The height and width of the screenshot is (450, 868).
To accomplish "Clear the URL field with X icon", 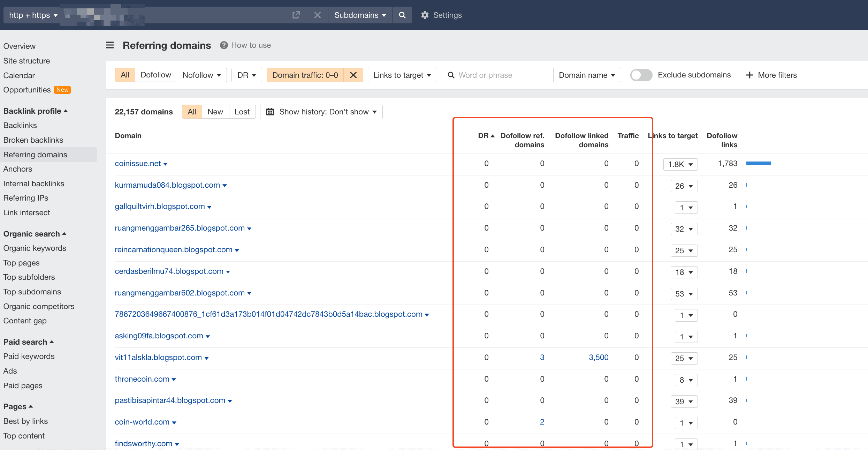I will (317, 15).
